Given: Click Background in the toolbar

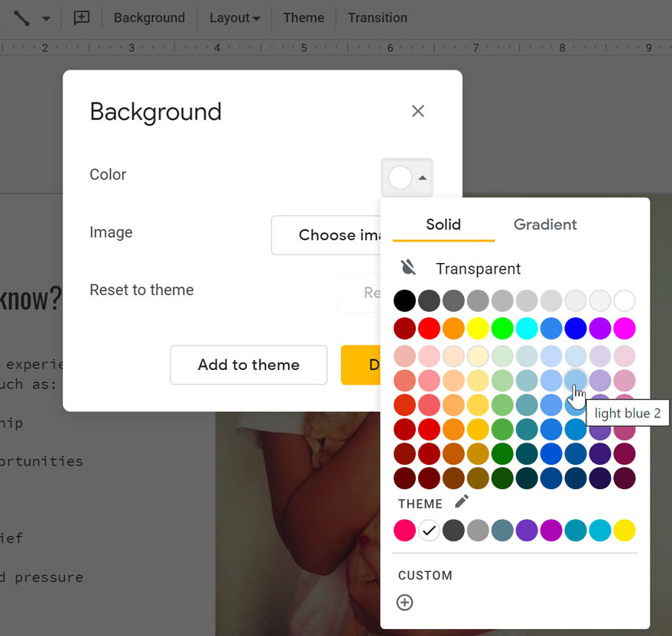Looking at the screenshot, I should 149,18.
